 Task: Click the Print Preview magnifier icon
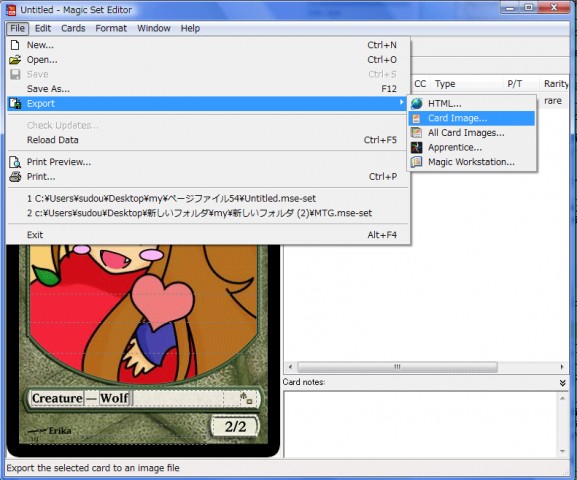(x=15, y=162)
